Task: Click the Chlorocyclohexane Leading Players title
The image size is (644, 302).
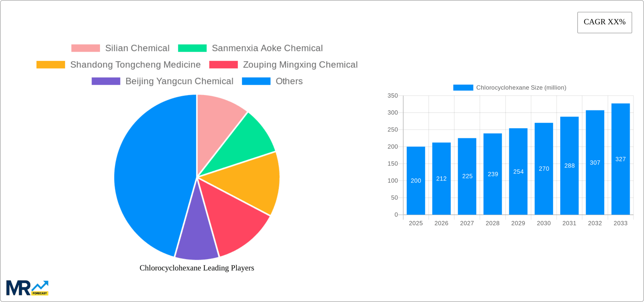Action: tap(197, 268)
